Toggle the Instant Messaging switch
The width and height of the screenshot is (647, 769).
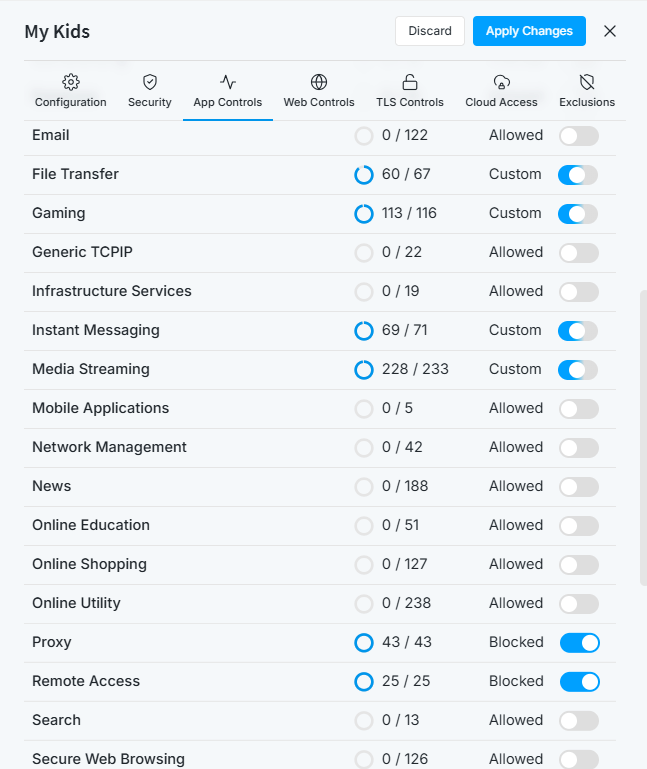click(x=579, y=331)
